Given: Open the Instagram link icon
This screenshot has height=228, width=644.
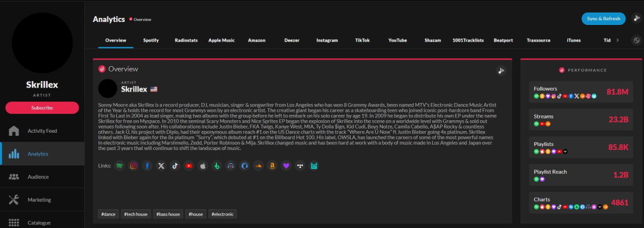Looking at the screenshot, I should pos(134,165).
